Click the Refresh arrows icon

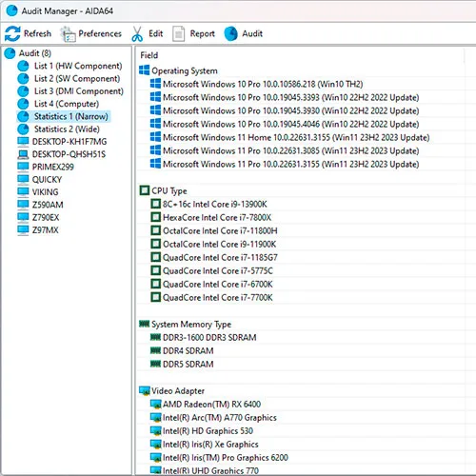click(x=12, y=33)
